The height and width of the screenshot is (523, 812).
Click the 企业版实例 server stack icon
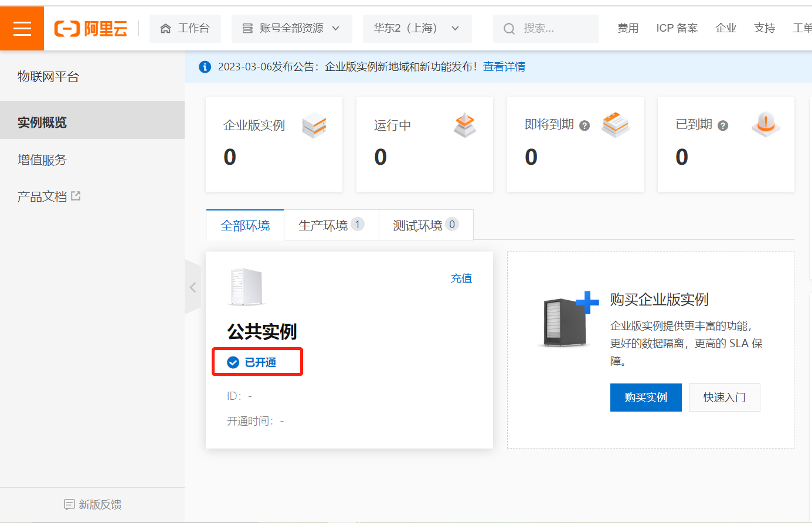314,125
